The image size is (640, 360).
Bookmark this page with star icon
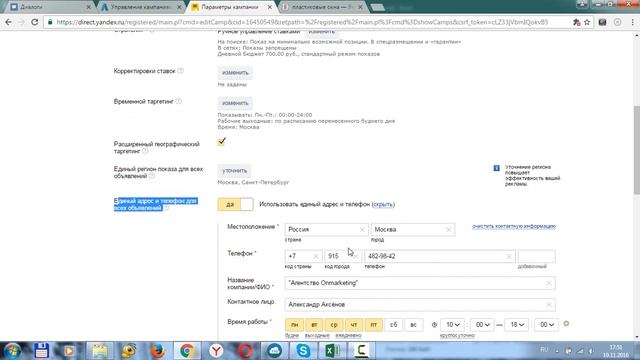[x=587, y=22]
